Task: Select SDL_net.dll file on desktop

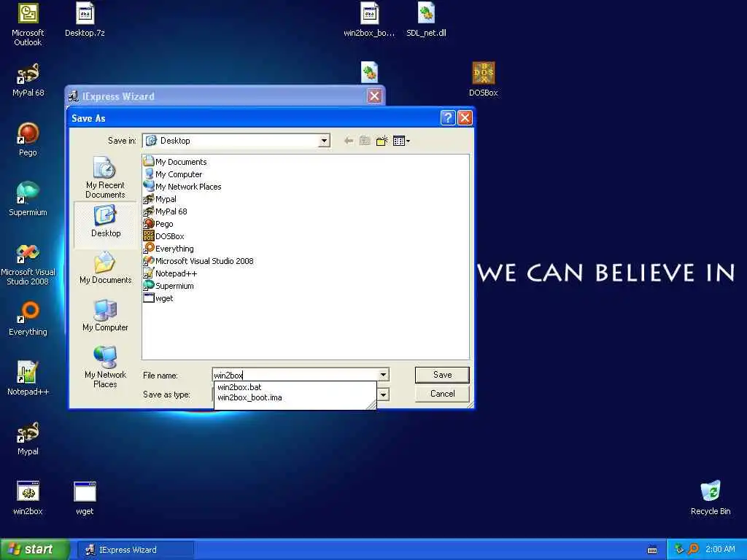Action: 426,20
